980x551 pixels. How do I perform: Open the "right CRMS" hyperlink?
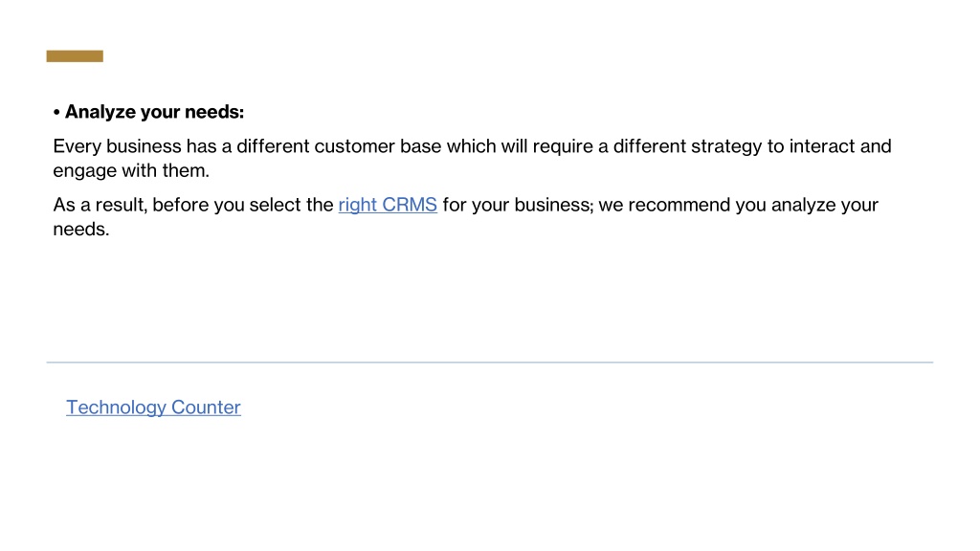point(388,205)
